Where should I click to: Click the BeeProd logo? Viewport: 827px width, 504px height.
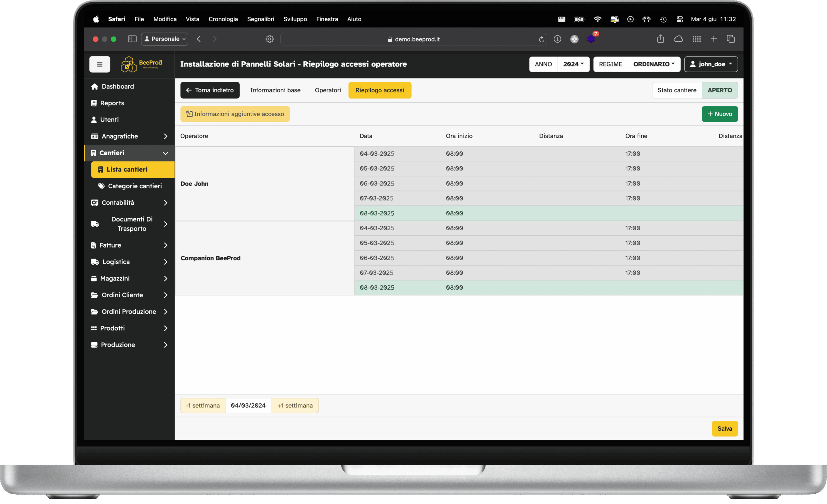pos(141,64)
